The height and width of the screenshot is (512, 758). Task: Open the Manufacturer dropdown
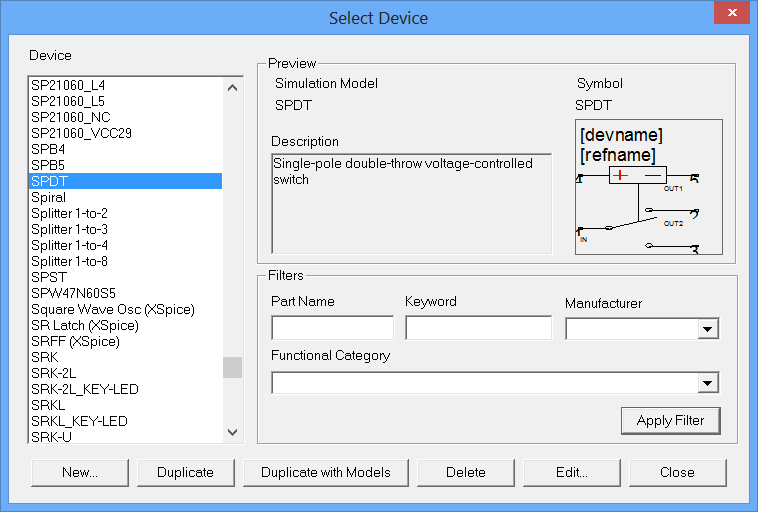pos(708,329)
